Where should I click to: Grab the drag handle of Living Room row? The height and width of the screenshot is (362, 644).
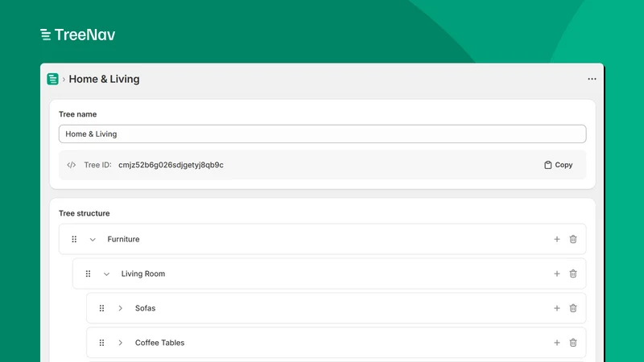click(x=88, y=274)
